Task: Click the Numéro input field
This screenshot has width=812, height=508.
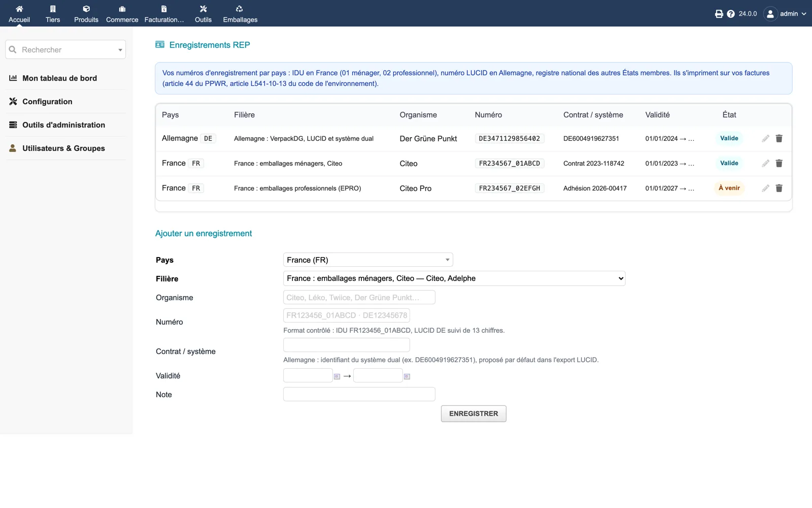Action: tap(347, 315)
